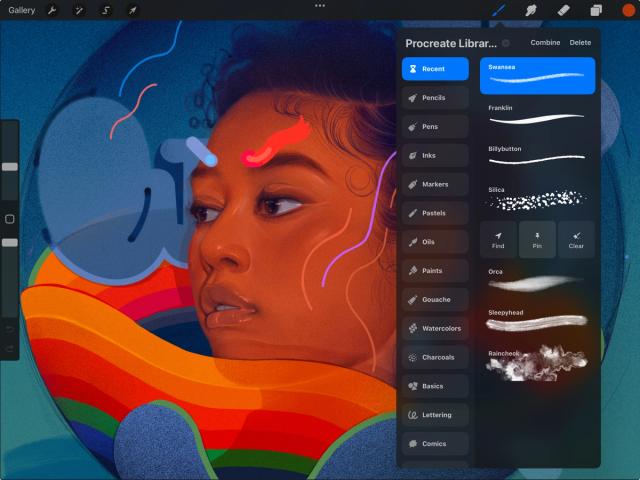Tap the Undo arrow on sidebar

(x=10, y=329)
